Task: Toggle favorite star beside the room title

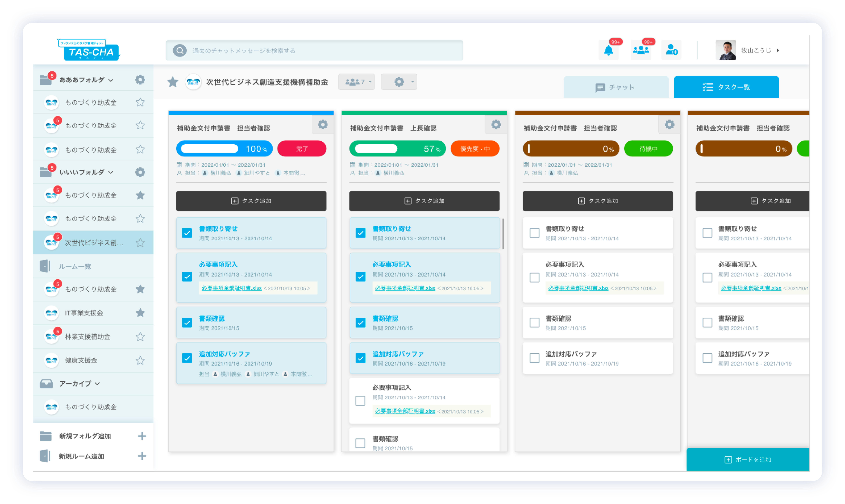Action: pyautogui.click(x=173, y=82)
